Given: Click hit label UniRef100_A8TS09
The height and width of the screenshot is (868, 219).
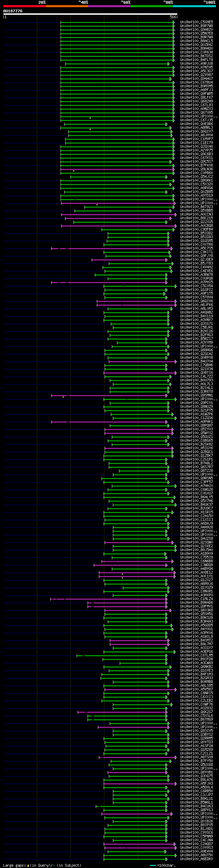Looking at the screenshot, I should point(196,757).
